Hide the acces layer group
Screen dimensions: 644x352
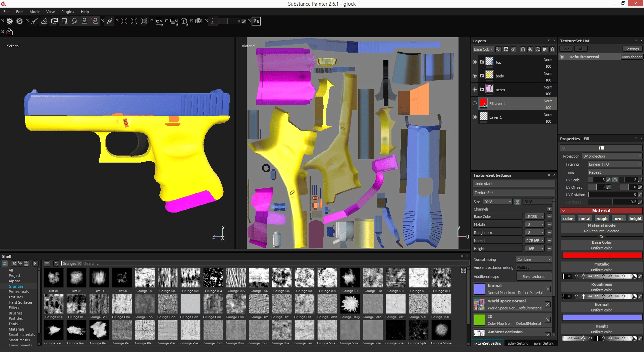pos(475,90)
